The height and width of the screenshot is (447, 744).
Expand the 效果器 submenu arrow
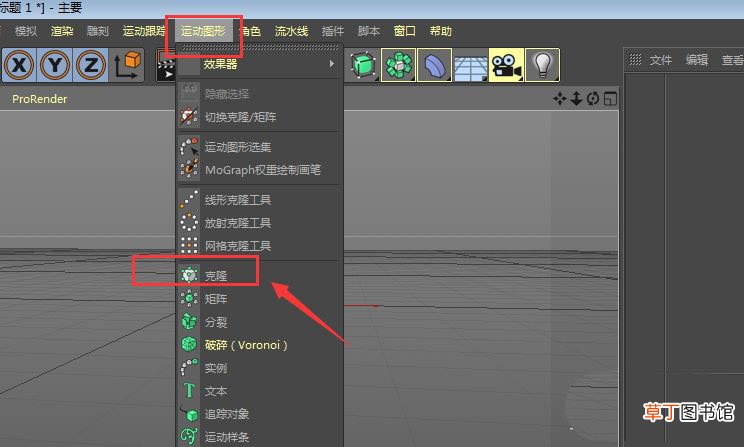point(332,64)
